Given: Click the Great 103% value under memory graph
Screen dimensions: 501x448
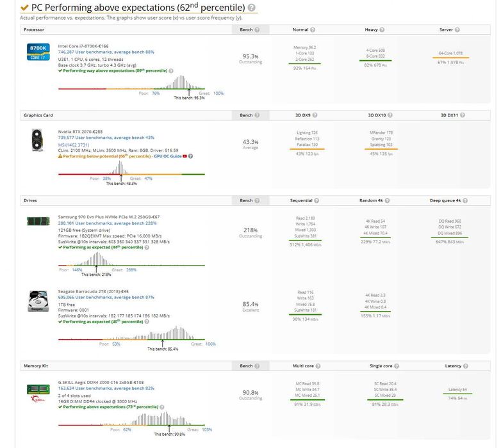Looking at the screenshot, I should [207, 430].
